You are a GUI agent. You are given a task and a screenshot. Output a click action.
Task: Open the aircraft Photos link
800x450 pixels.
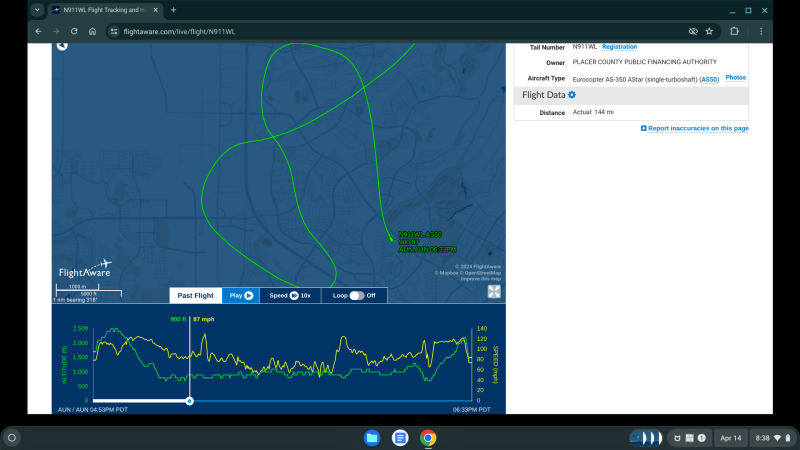[735, 78]
